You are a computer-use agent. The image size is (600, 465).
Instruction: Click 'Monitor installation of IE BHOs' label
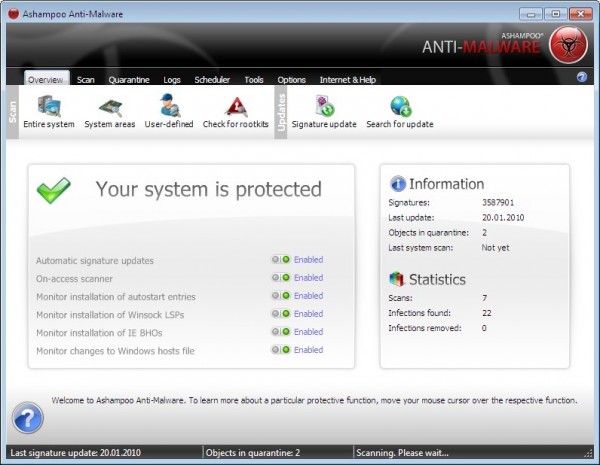[99, 333]
